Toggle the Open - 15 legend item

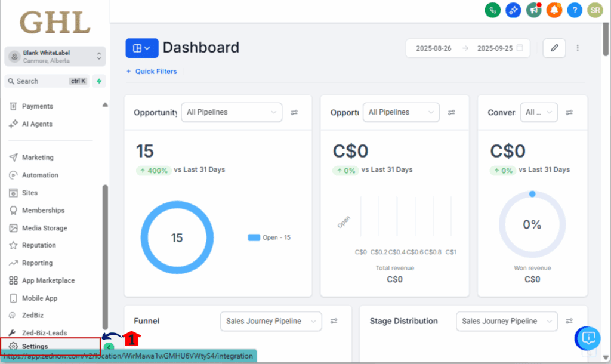pyautogui.click(x=269, y=237)
